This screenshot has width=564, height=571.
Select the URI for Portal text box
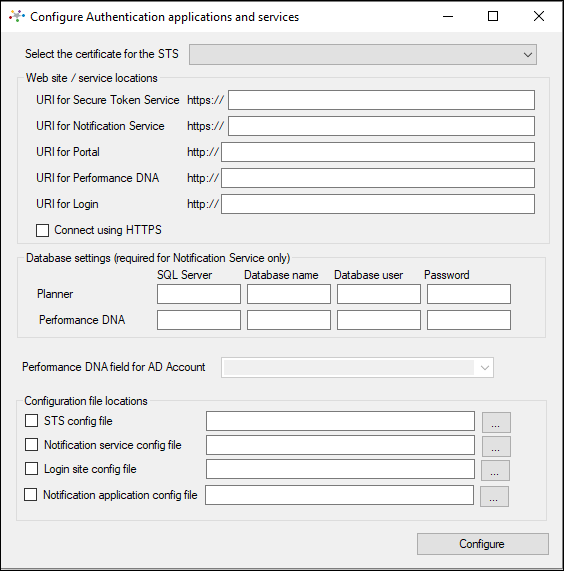pos(378,152)
